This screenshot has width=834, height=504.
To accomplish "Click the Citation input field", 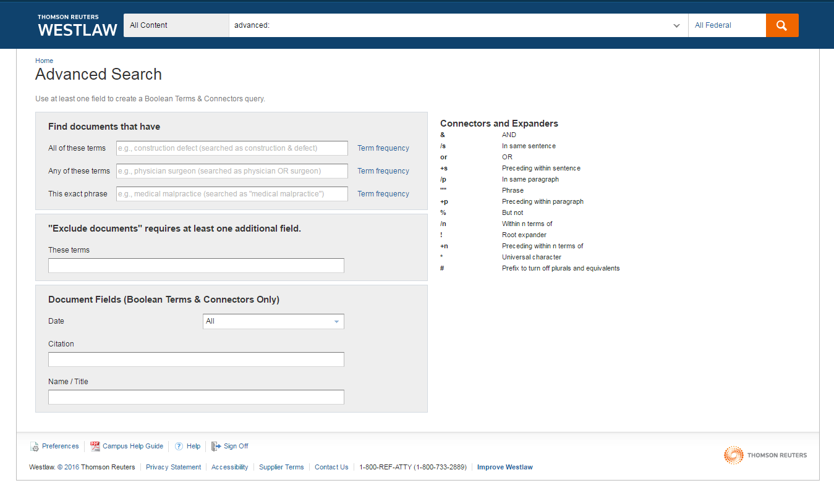I will tap(196, 359).
